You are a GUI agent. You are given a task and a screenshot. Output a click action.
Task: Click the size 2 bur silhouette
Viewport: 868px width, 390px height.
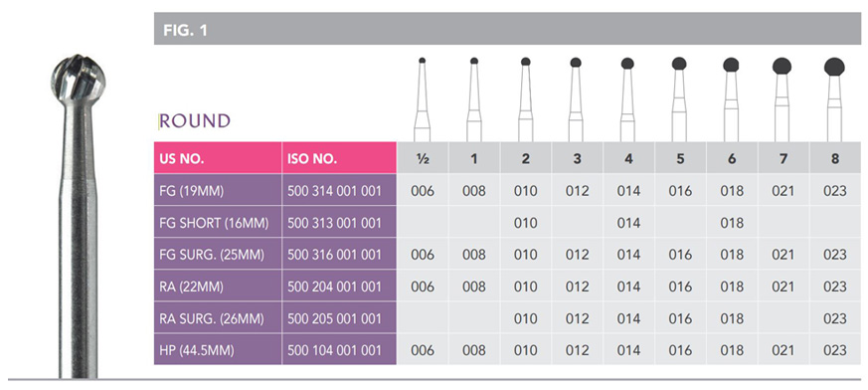525,99
